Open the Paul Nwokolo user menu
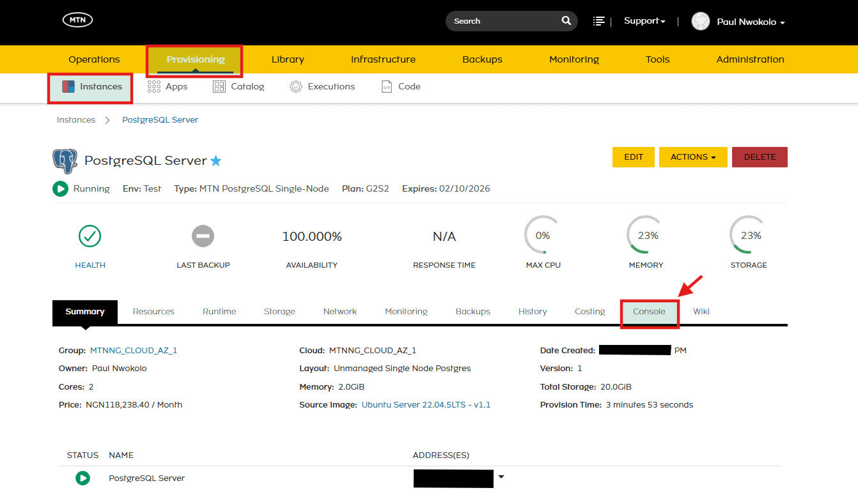The image size is (858, 504). click(751, 22)
